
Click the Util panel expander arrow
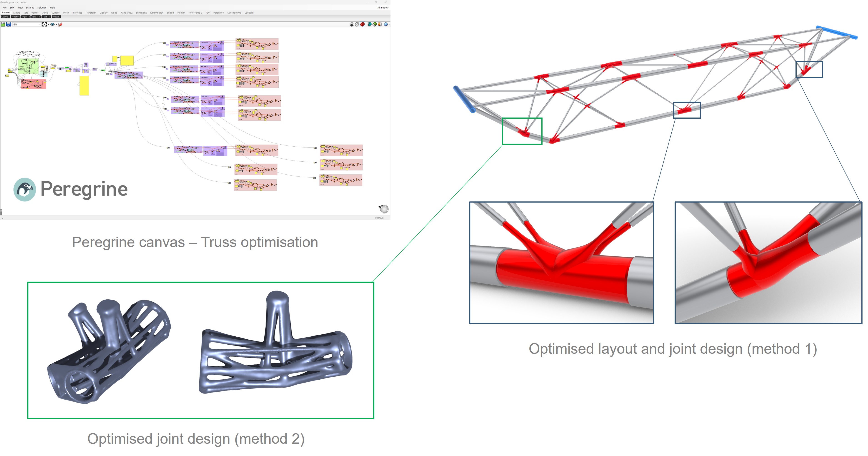tap(50, 17)
